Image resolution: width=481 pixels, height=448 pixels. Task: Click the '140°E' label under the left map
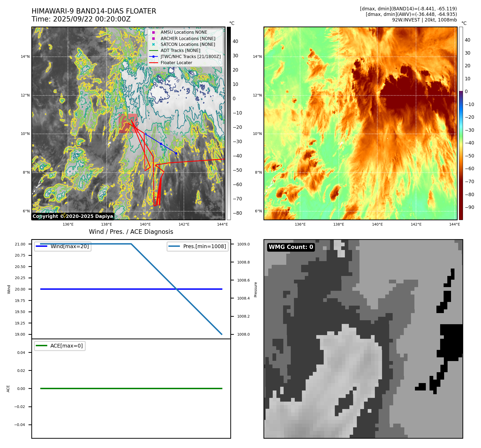145,224
